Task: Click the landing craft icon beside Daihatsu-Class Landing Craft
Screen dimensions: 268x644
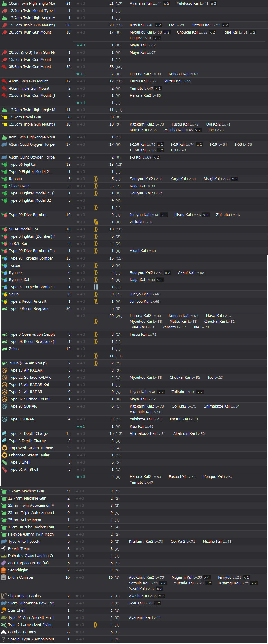Action: (x=4, y=556)
